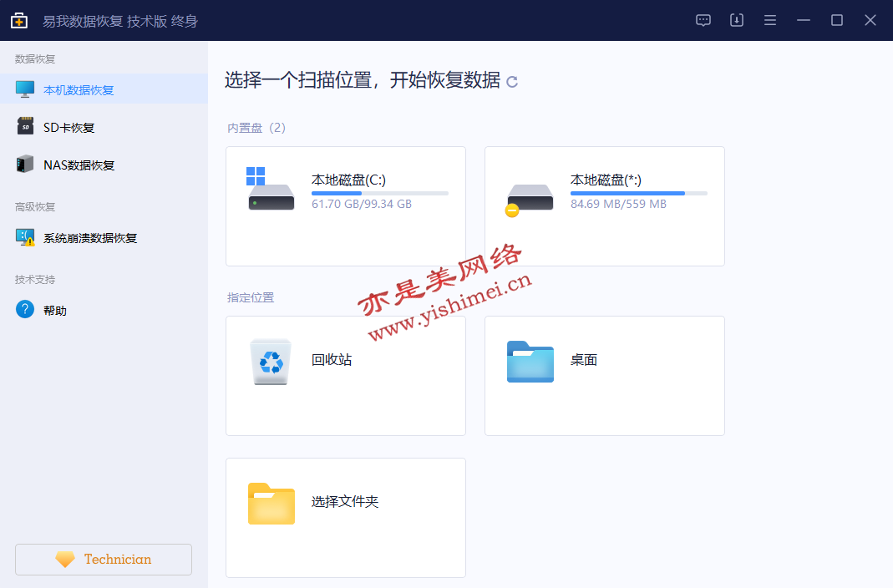Click the yellow 选择文件夹 folder icon

[271, 504]
